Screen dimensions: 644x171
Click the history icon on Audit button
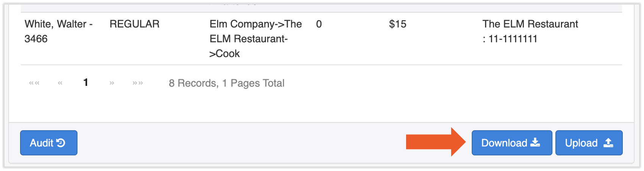pyautogui.click(x=61, y=143)
